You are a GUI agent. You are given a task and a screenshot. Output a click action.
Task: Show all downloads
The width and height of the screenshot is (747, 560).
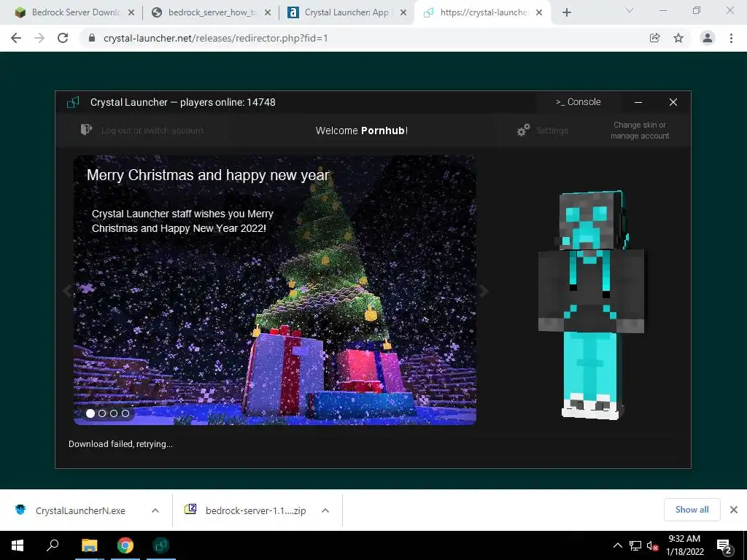(692, 510)
